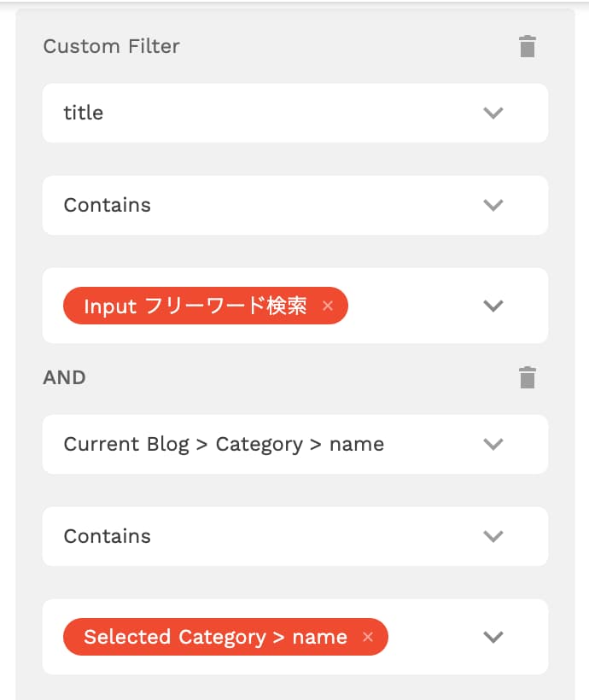This screenshot has height=700, width=589.
Task: Click the title text in first field
Action: coord(84,113)
